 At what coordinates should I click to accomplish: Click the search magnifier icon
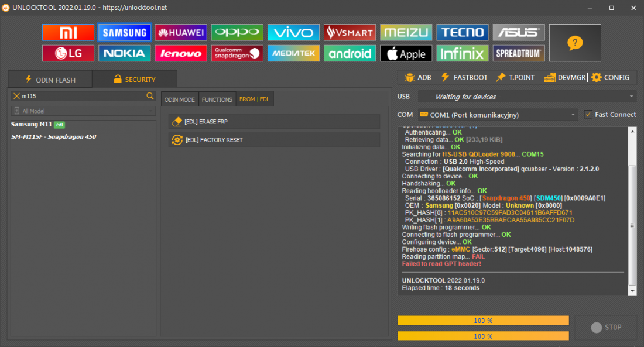coord(150,96)
